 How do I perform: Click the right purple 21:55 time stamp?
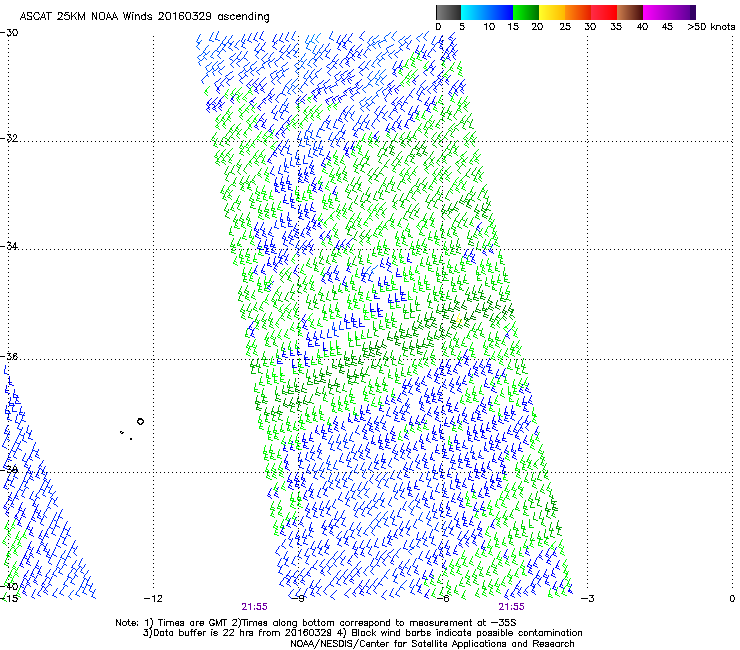[512, 607]
